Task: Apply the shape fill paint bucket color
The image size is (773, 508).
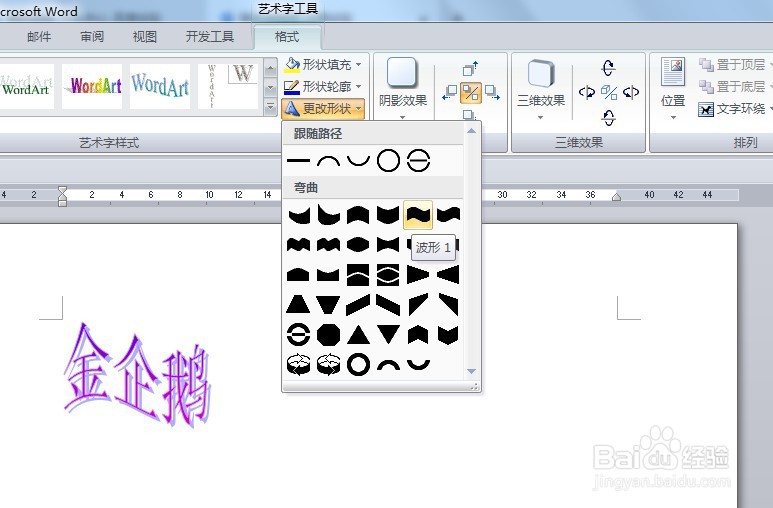Action: point(292,65)
